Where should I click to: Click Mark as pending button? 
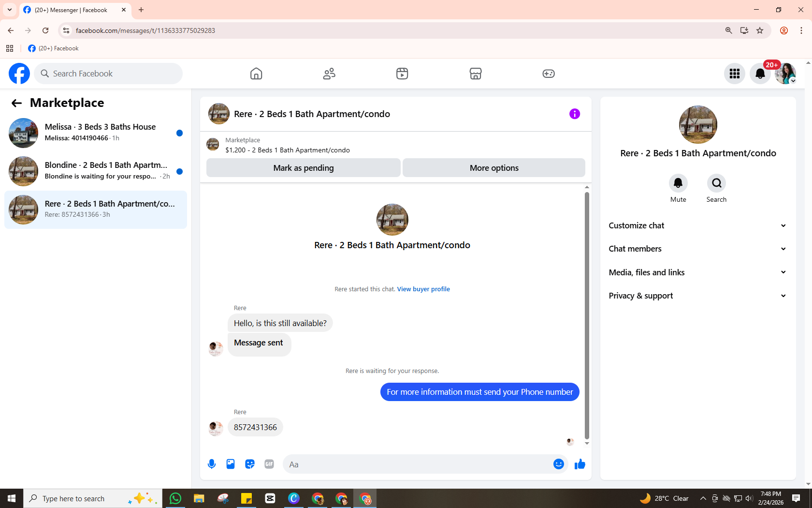304,168
